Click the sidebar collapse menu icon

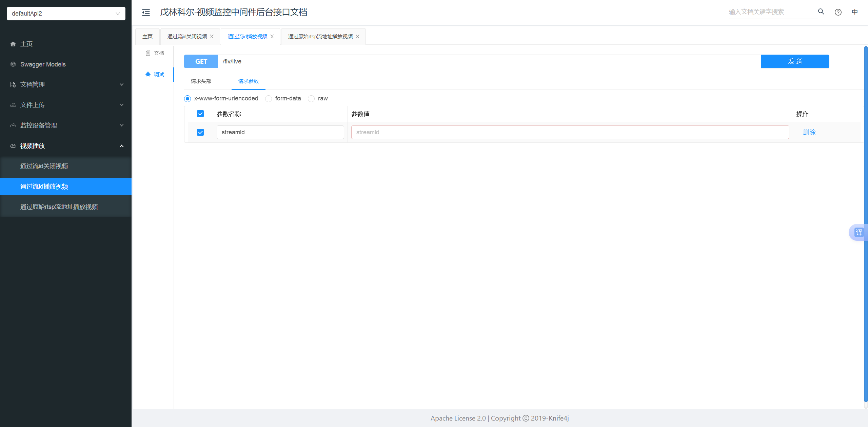[x=146, y=13]
